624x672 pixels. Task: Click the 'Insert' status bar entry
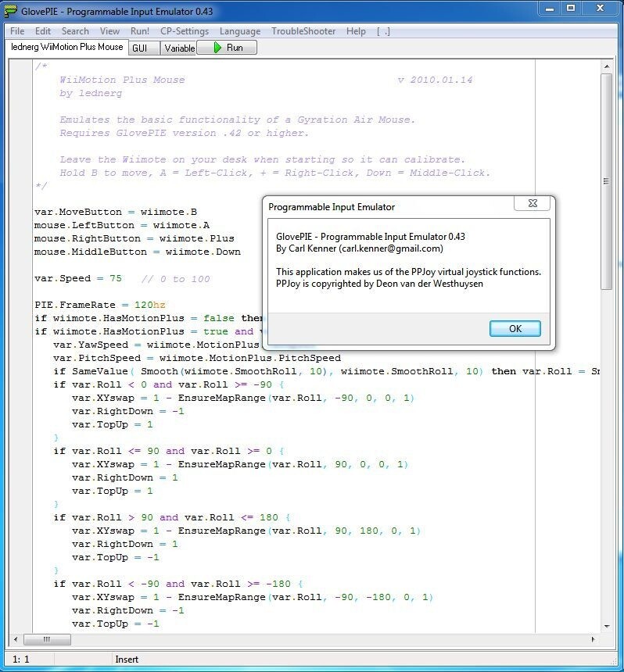click(x=127, y=659)
